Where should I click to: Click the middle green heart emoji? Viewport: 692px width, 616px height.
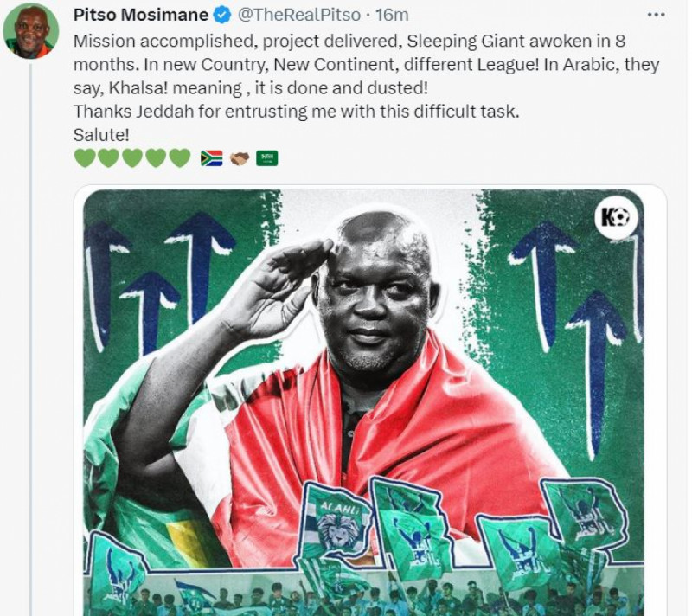pos(132,158)
